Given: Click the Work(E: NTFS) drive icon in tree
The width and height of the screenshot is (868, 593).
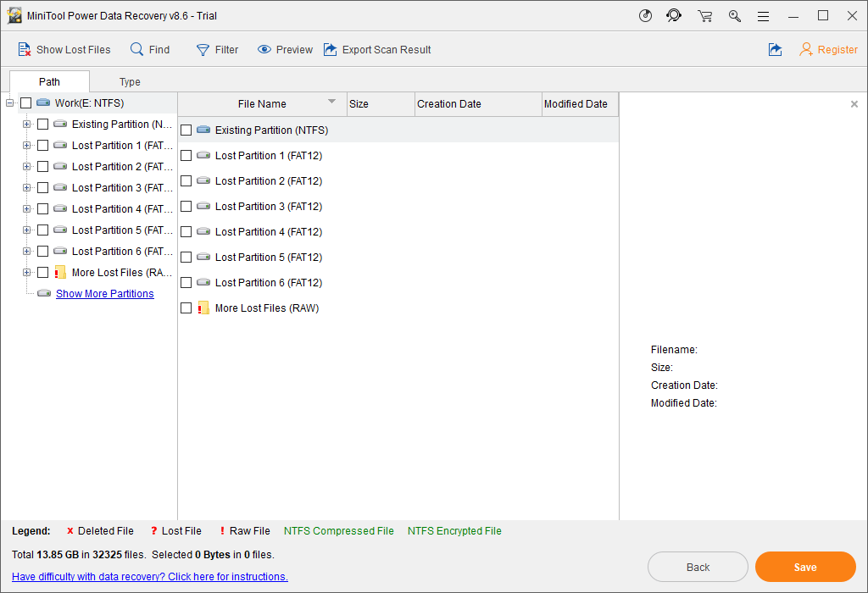Looking at the screenshot, I should point(43,103).
